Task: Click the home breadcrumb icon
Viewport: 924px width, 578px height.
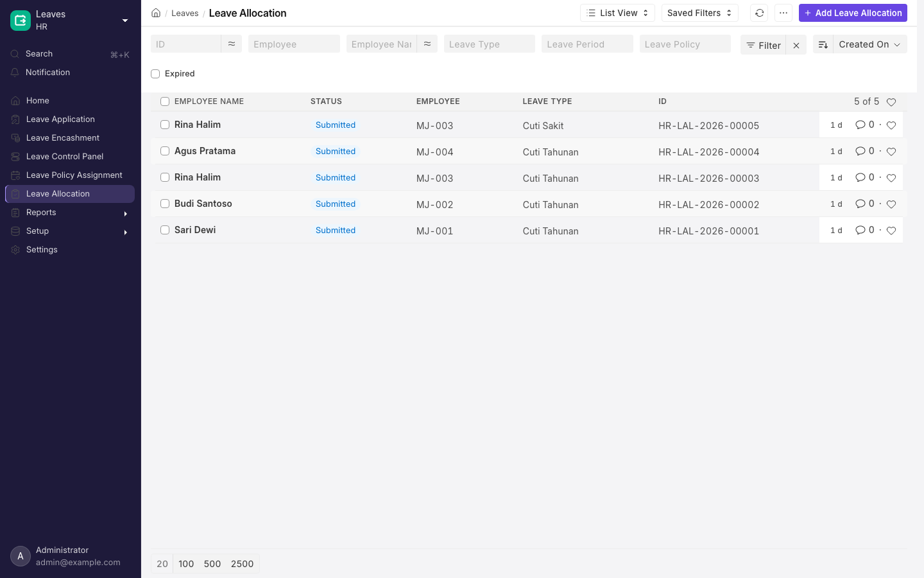Action: pyautogui.click(x=156, y=13)
